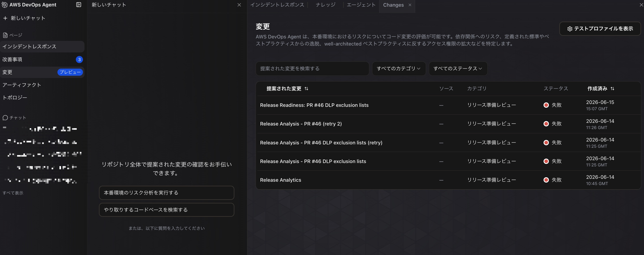Open the すべてのステータス dropdown
Viewport: 644px width, 255px height.
point(458,69)
